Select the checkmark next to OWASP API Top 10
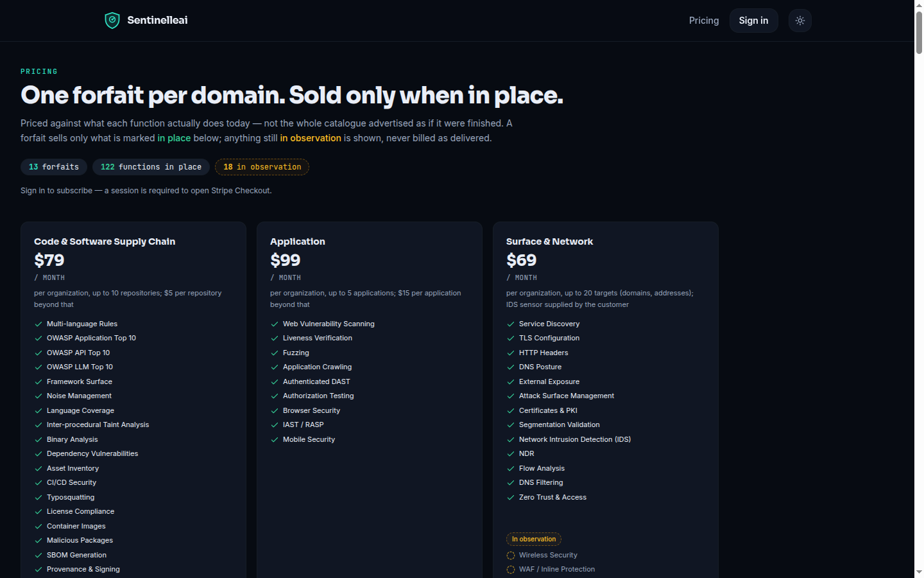The height and width of the screenshot is (578, 924). click(x=38, y=353)
